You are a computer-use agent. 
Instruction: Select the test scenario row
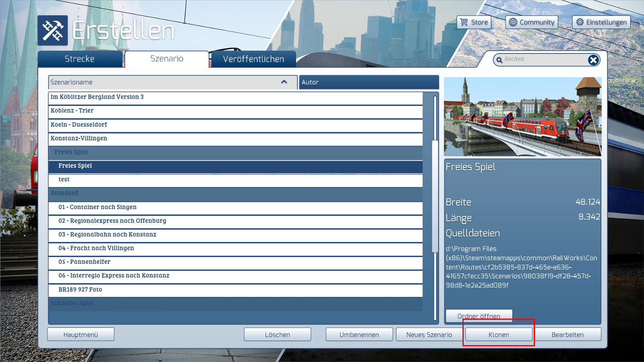(235, 180)
